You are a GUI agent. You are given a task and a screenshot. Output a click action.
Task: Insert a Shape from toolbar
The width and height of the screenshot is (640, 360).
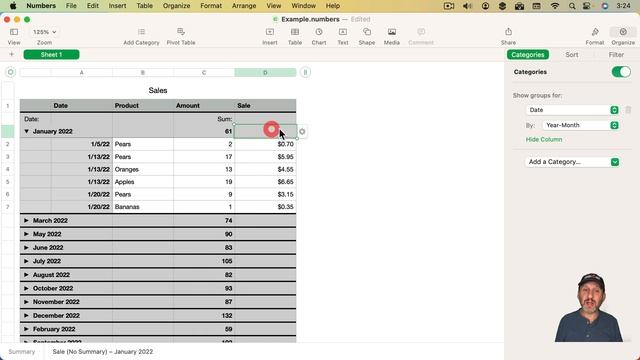(367, 32)
